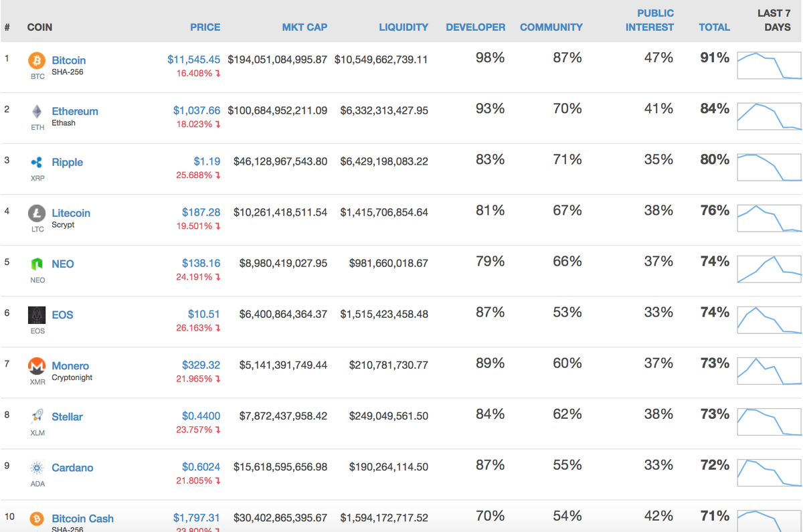Select Monero developer score 89%

pyautogui.click(x=490, y=363)
